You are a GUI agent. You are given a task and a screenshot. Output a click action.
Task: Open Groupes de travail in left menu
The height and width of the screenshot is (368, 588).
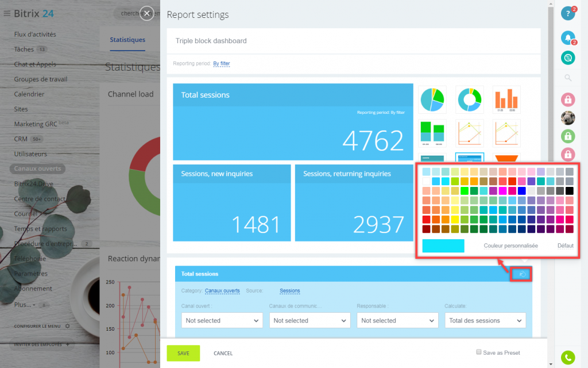coord(41,79)
